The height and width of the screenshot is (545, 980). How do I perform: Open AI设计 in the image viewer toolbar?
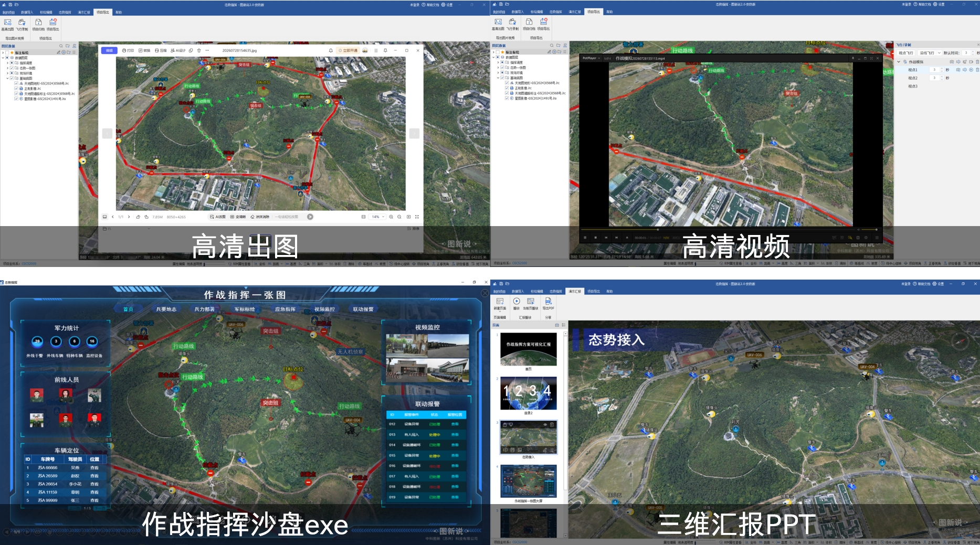(x=178, y=50)
